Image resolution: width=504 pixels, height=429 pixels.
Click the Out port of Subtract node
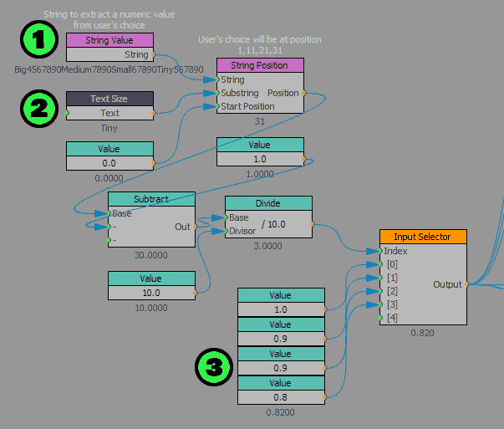(195, 227)
